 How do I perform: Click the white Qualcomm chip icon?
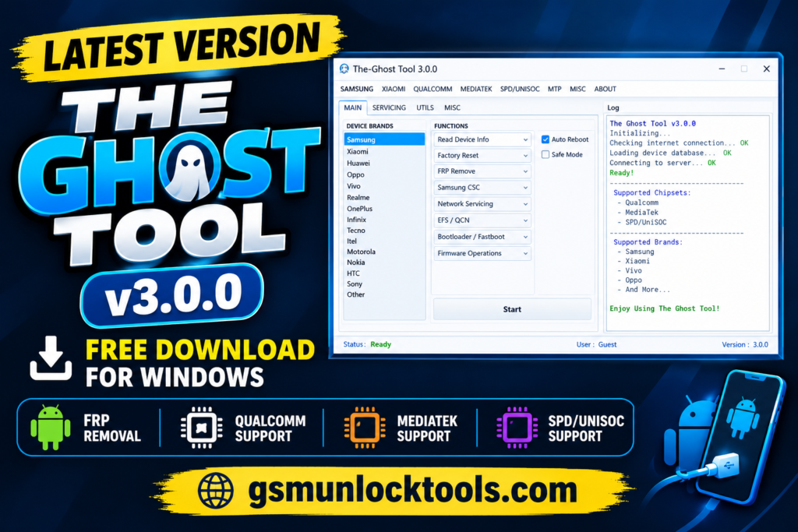(202, 427)
